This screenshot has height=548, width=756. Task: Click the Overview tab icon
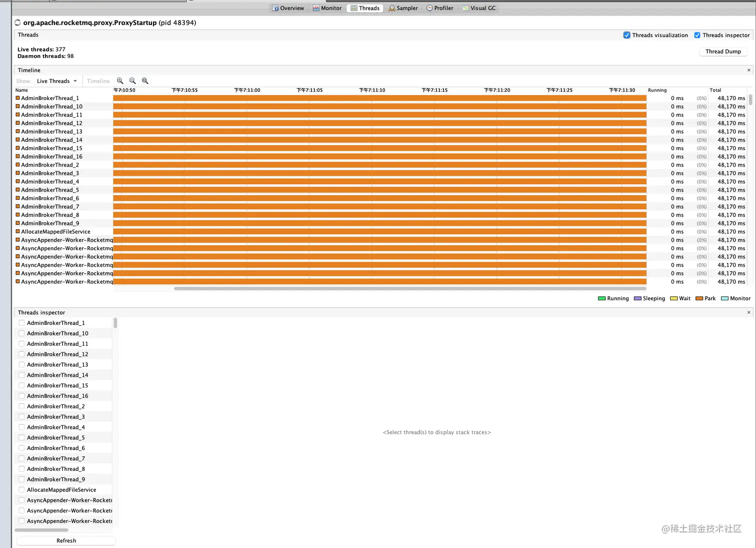click(x=275, y=8)
